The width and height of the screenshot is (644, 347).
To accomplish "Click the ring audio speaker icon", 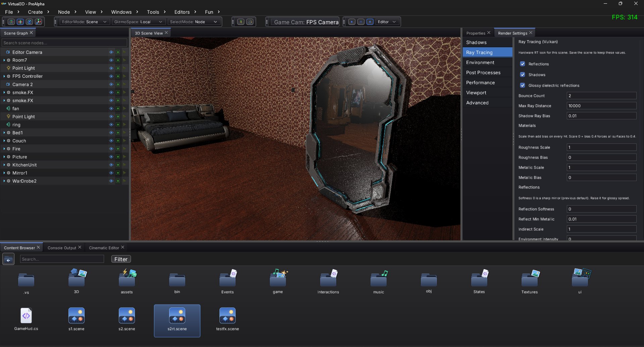I will point(8,125).
